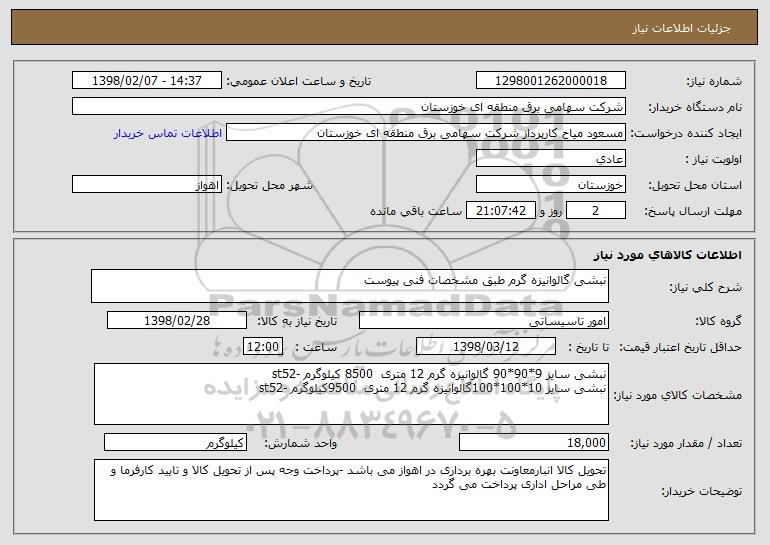Select the شماره نیاز field 1298001262000018
The height and width of the screenshot is (545, 770).
(x=550, y=81)
